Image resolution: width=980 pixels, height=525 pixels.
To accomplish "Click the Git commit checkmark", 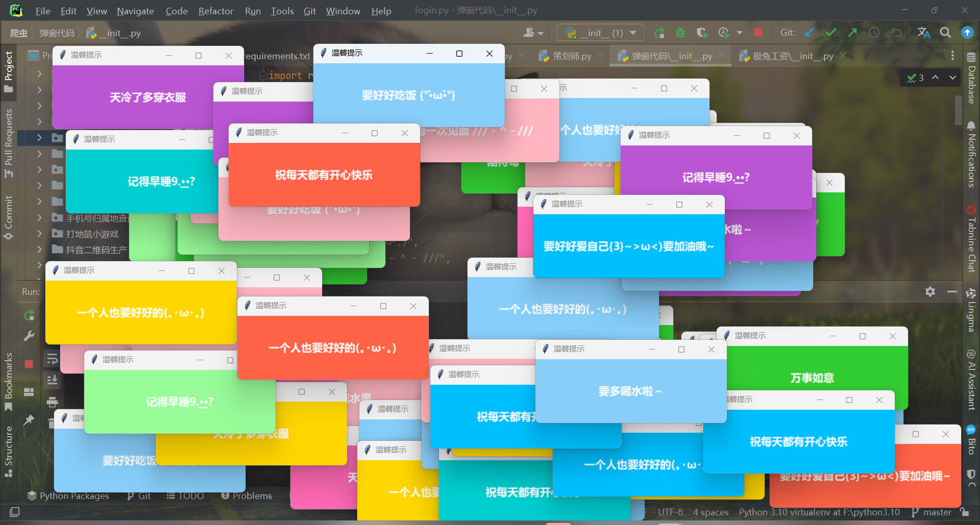I will pyautogui.click(x=831, y=33).
